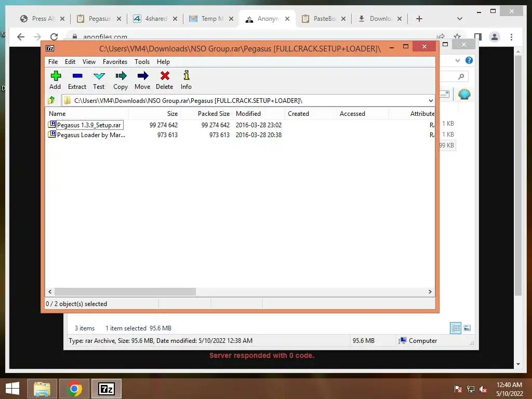532x399 pixels.
Task: Go up one folder level in 7-Zip
Action: [x=51, y=100]
